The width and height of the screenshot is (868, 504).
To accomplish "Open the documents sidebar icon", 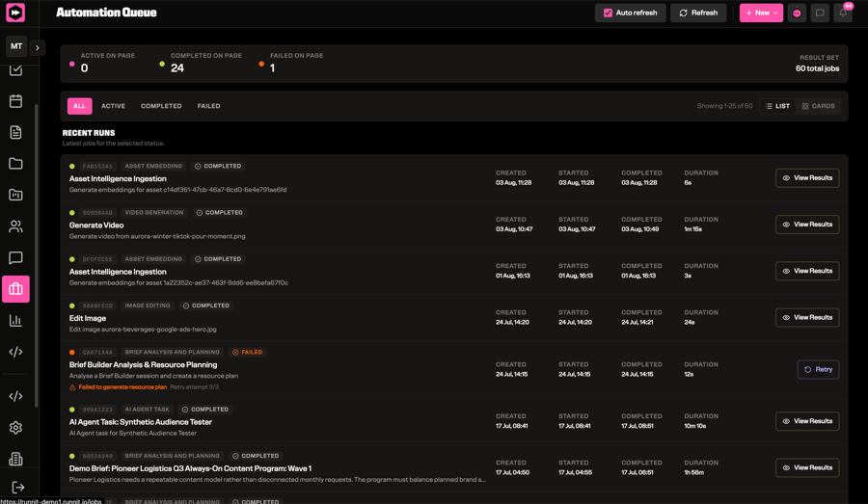I will point(15,132).
